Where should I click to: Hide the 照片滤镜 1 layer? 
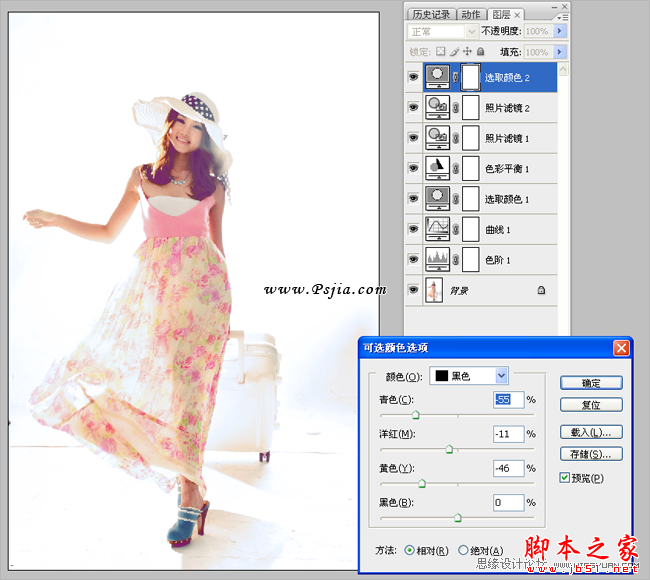[x=413, y=138]
